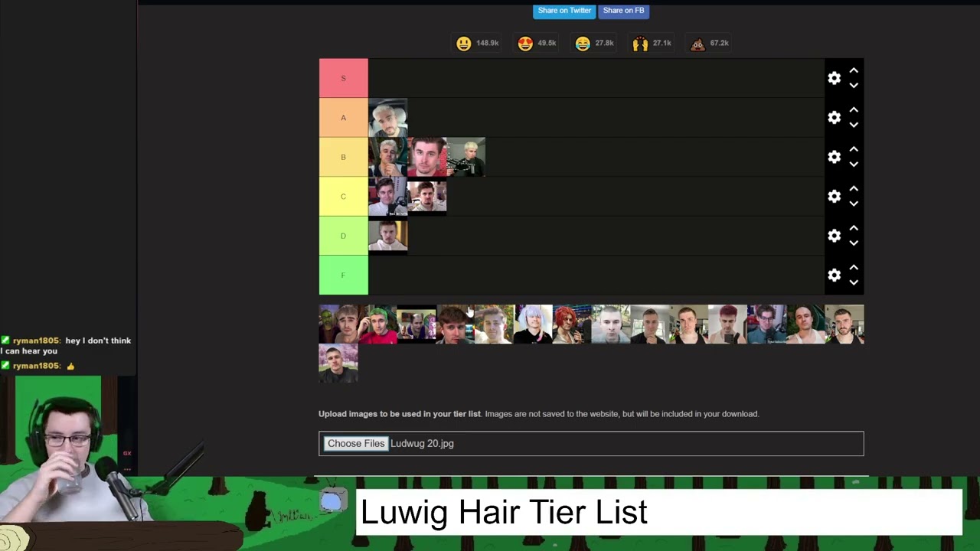Open settings gear for A tier row
Viewport: 980px width, 551px height.
(834, 118)
